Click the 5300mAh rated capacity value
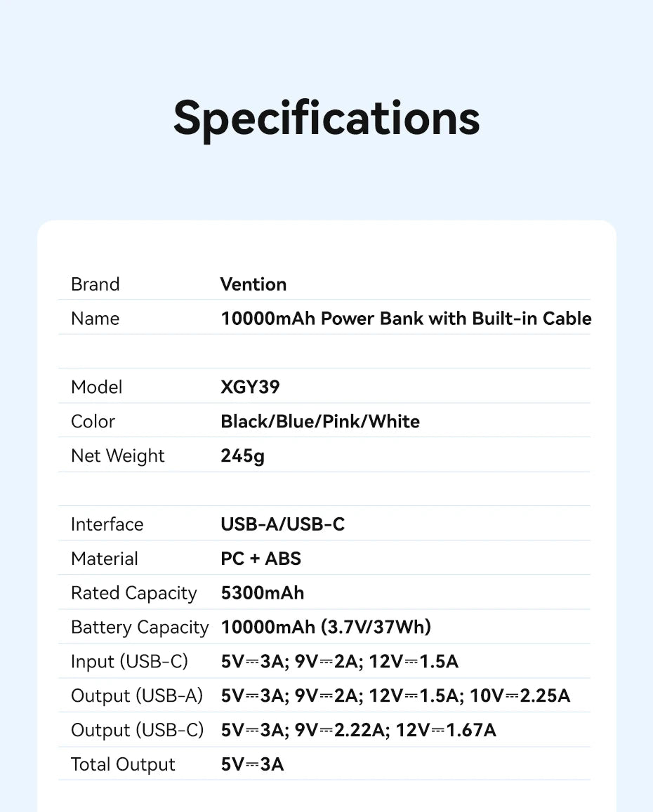This screenshot has height=812, width=653. pyautogui.click(x=263, y=593)
